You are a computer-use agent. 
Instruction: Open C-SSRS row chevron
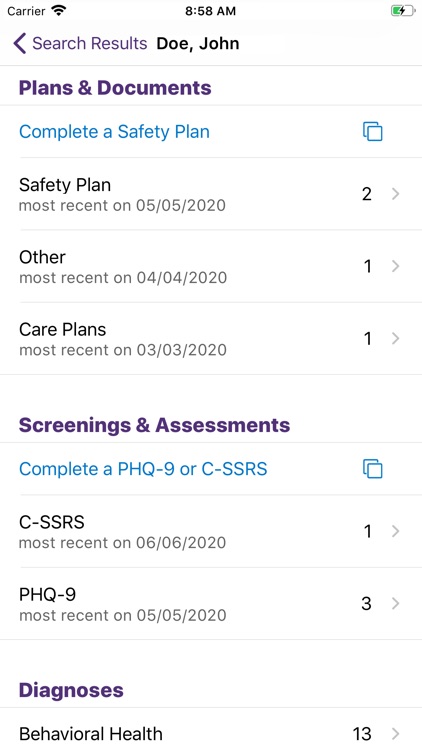[x=395, y=531]
